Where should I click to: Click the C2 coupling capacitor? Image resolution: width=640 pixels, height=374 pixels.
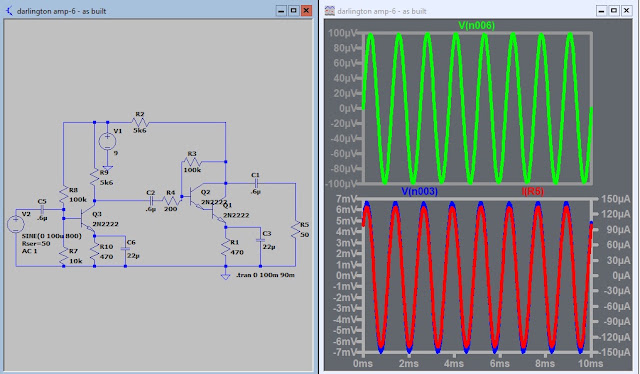pos(151,200)
